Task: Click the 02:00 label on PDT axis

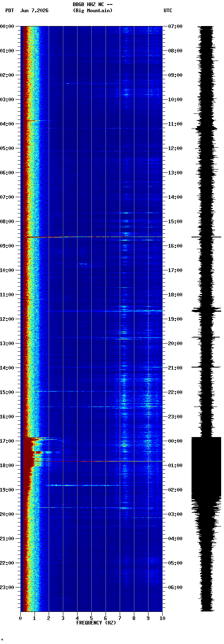Action: pyautogui.click(x=7, y=75)
